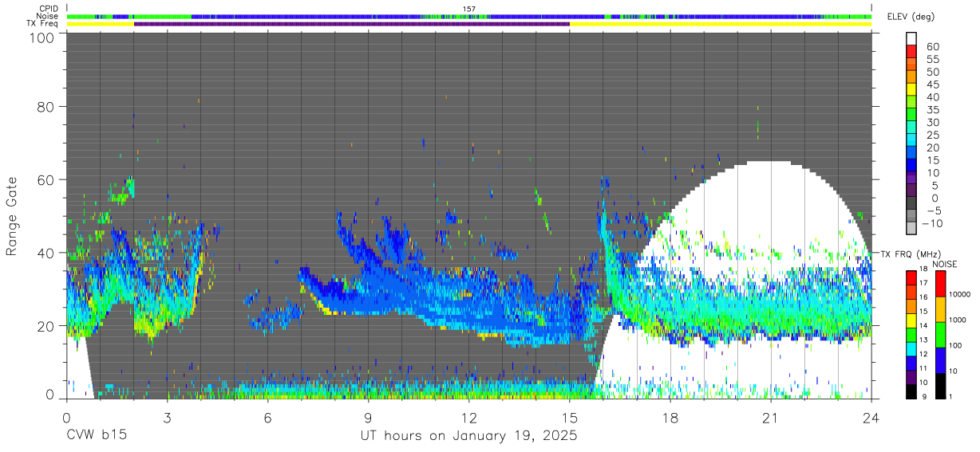The width and height of the screenshot is (980, 452).
Task: Click the "21" tick on the UT hours axis
Action: click(771, 418)
